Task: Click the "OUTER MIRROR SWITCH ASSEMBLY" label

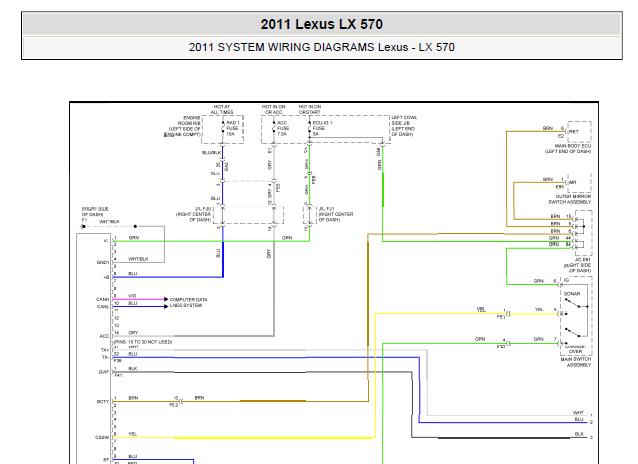Action: 570,199
